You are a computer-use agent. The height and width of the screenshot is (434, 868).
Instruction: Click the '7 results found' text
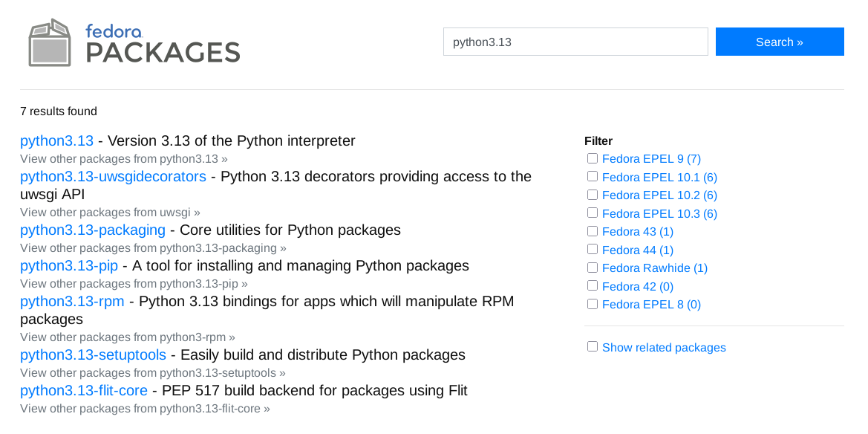click(x=59, y=111)
